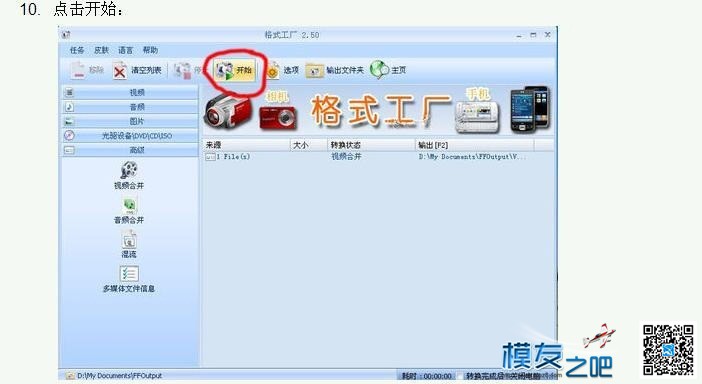
Task: Click the 格式工厂 banner image
Action: tap(377, 110)
